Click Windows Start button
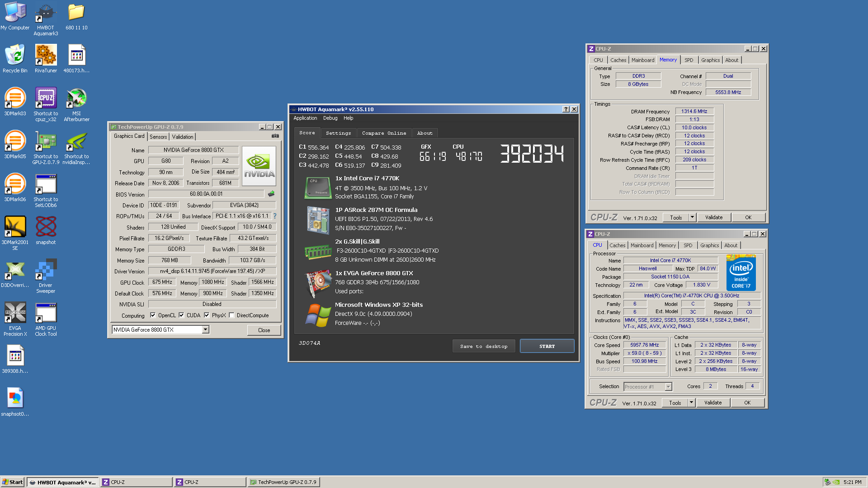The height and width of the screenshot is (488, 868). tap(13, 482)
